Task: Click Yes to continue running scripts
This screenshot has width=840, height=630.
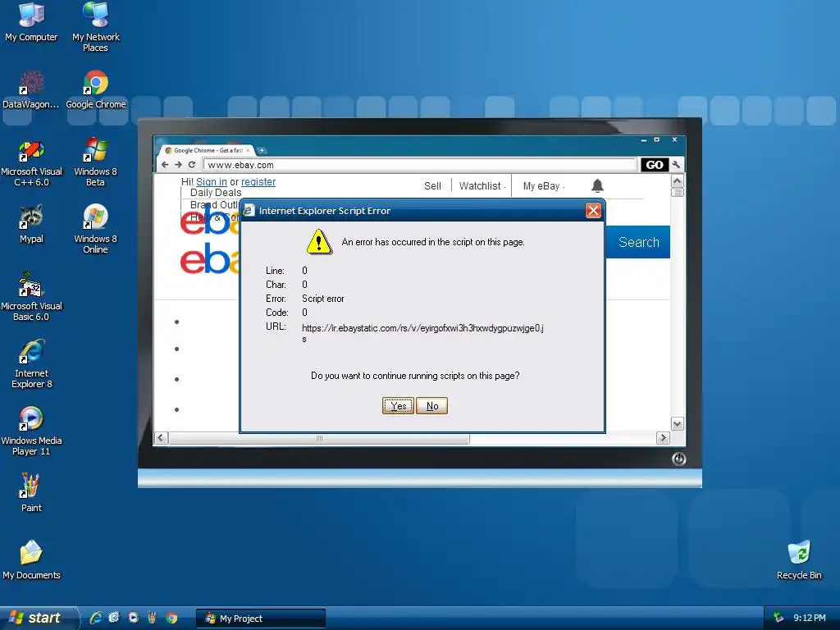Action: pyautogui.click(x=398, y=405)
